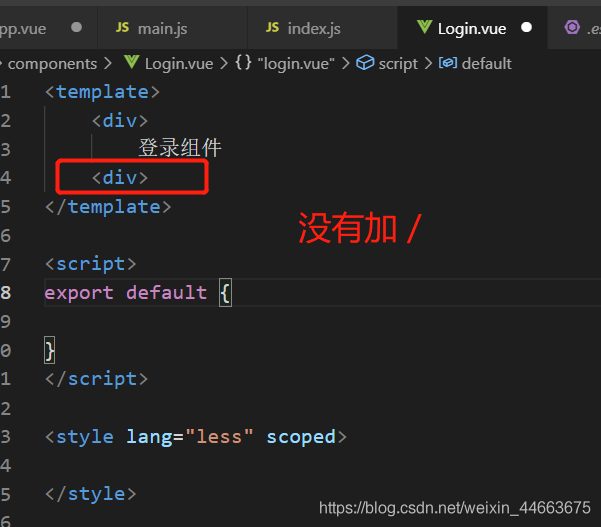Click the unsaved dot on App.vue tab
Image resolution: width=601 pixels, height=527 pixels.
click(77, 28)
